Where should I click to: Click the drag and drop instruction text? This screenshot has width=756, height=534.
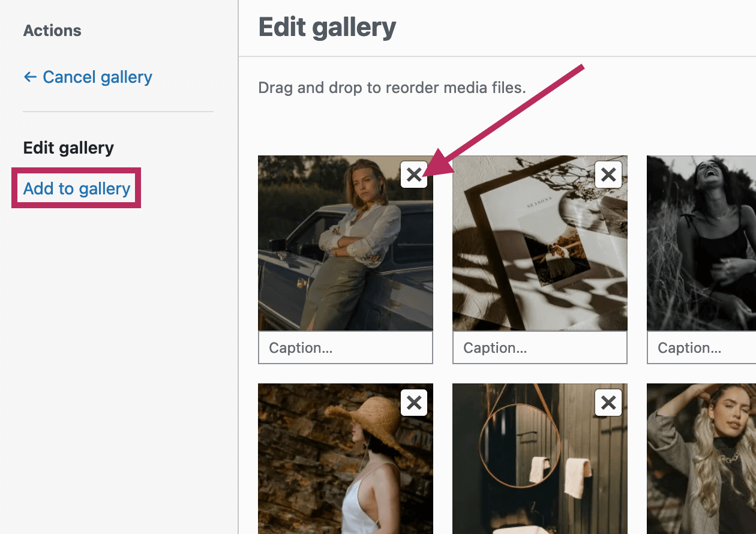click(x=392, y=88)
